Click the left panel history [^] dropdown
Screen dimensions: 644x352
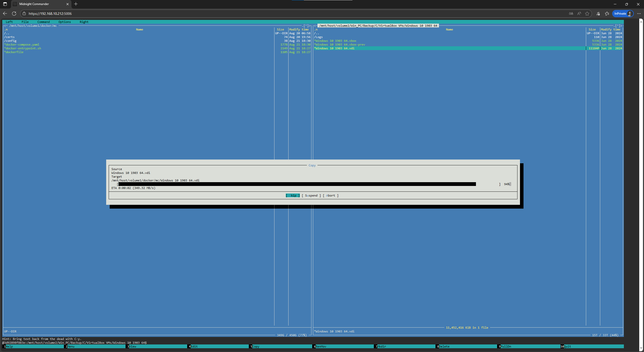[306, 26]
